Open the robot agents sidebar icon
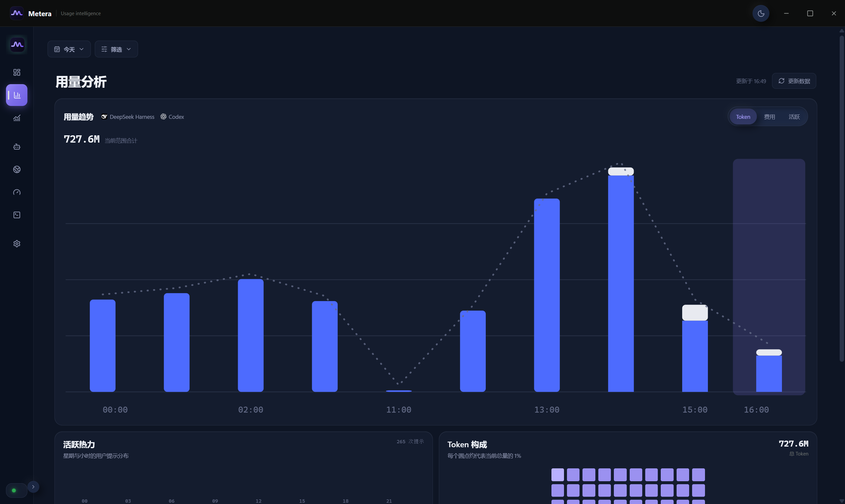Screen dimensions: 845x504 [17, 147]
